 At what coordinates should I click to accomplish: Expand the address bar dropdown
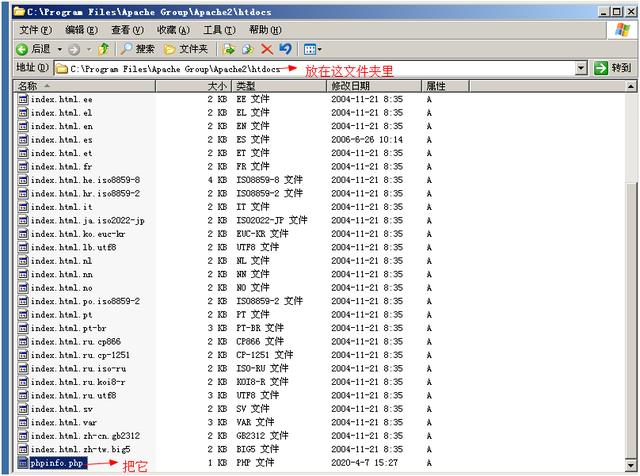click(x=581, y=68)
